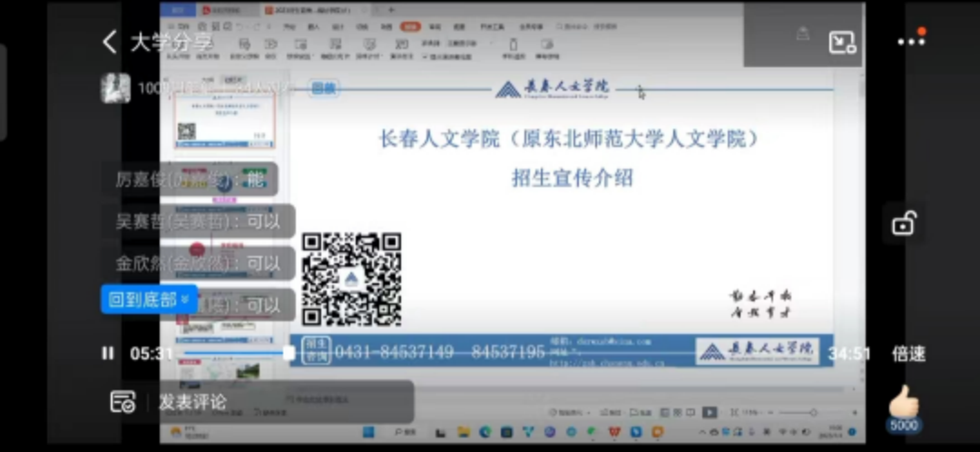Image resolution: width=980 pixels, height=452 pixels.
Task: Click the presenter avatar under 大学分享
Action: click(x=115, y=88)
